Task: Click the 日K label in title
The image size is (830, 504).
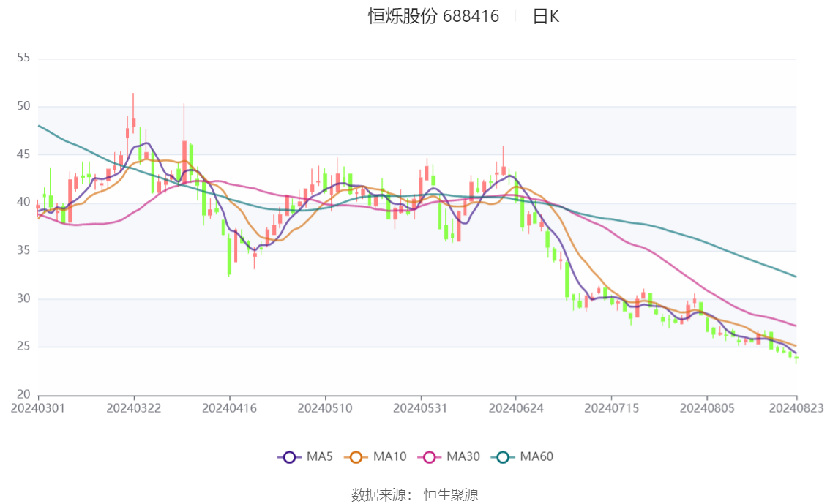Action: coord(546,16)
